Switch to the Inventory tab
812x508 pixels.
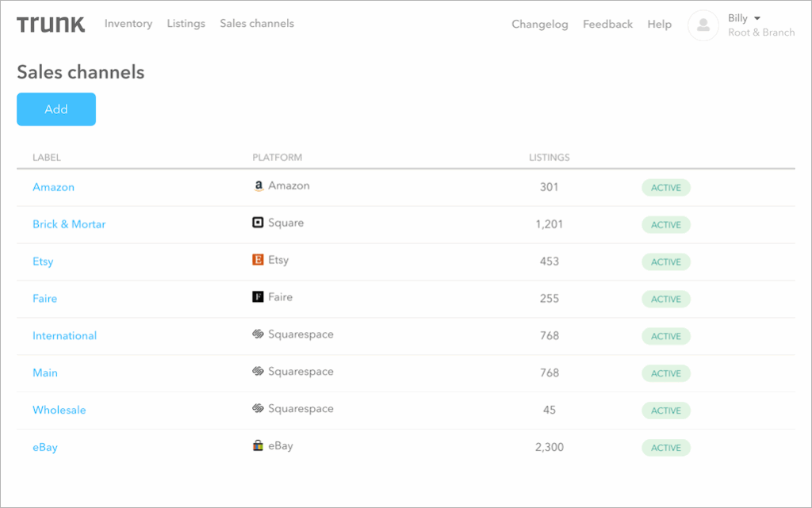[128, 24]
